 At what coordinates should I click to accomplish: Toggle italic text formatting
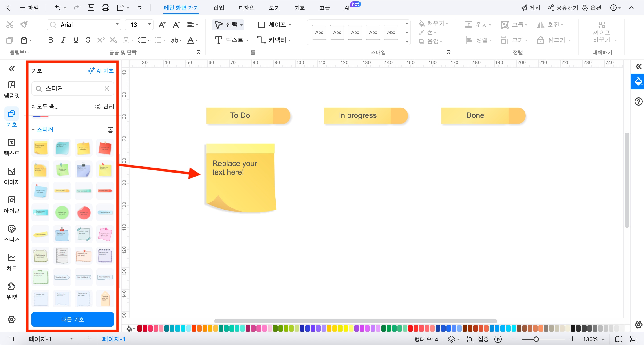tap(63, 40)
